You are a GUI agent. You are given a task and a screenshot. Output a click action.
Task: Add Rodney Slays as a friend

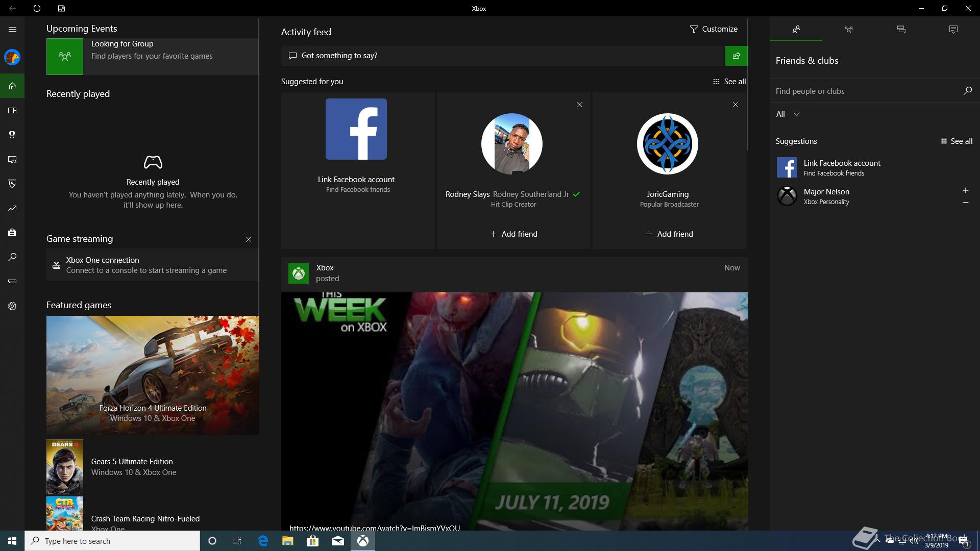(513, 234)
